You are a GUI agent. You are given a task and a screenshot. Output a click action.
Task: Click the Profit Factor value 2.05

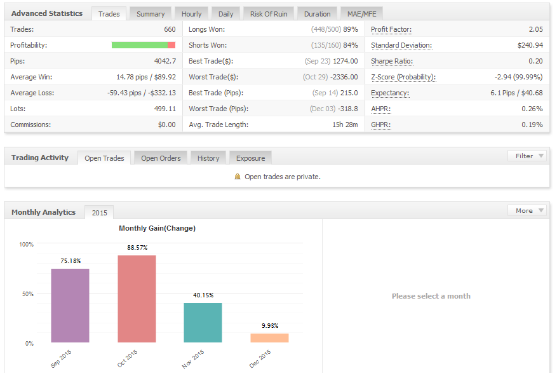[x=535, y=29]
